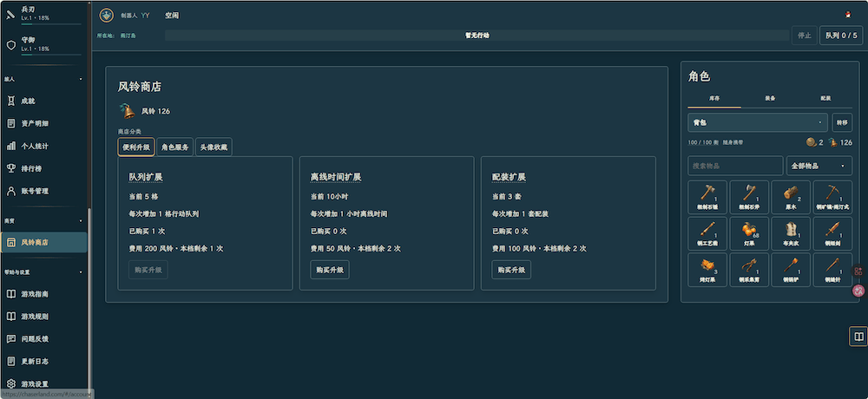Click the red apps icon at right edge
The width and height of the screenshot is (868, 399).
tap(858, 271)
